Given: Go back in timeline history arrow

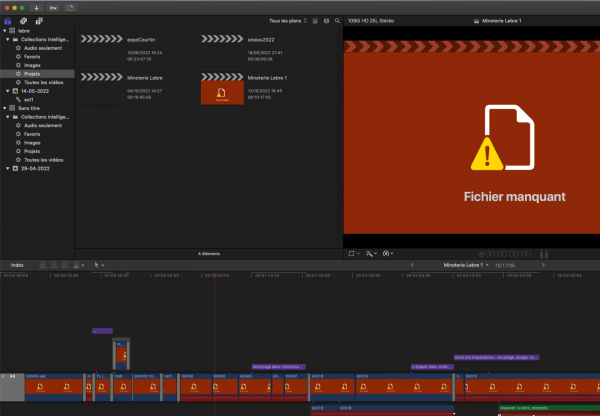Looking at the screenshot, I should point(413,264).
